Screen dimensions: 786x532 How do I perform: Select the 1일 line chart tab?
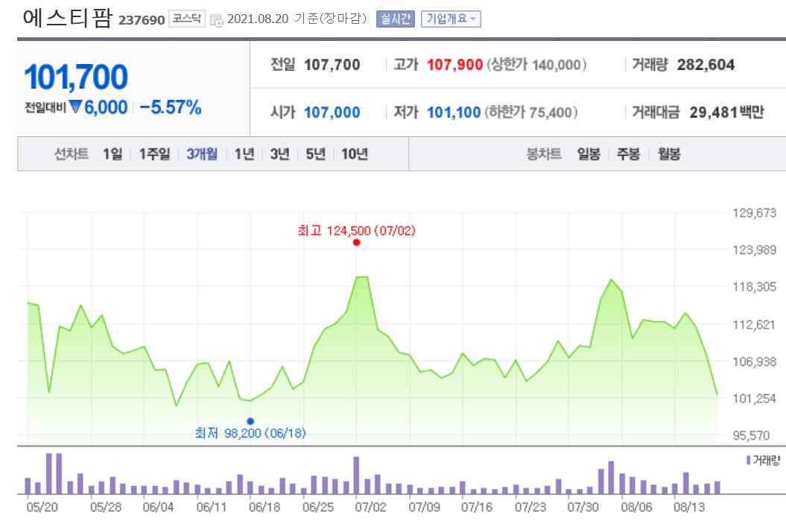112,154
